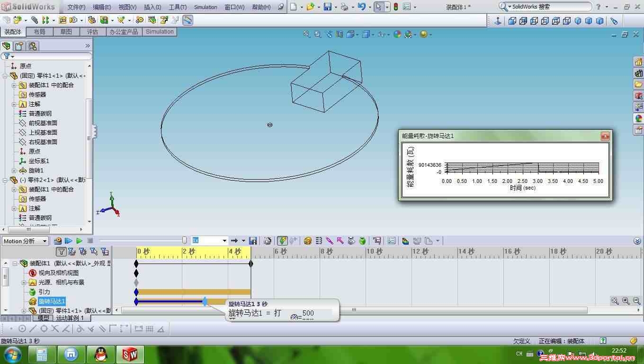Click the 3-second key point on 旋转马达1 bar
Viewport: 644px width, 364px height.
pyautogui.click(x=205, y=301)
